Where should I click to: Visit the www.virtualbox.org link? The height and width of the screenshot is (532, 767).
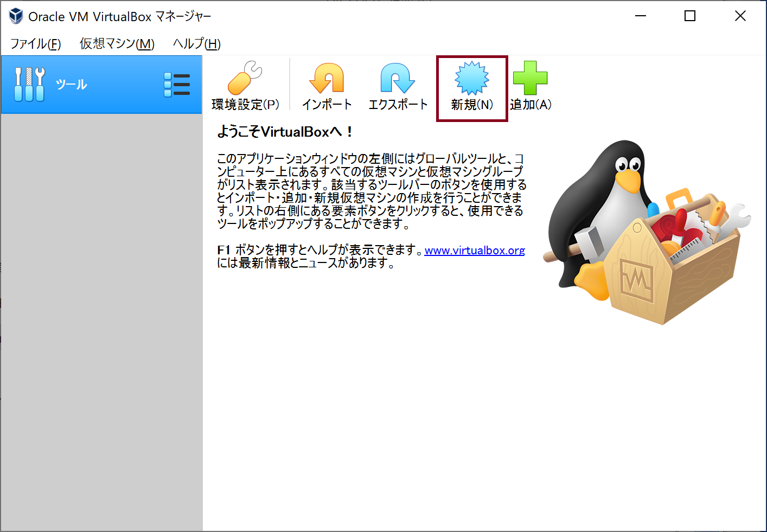click(475, 250)
